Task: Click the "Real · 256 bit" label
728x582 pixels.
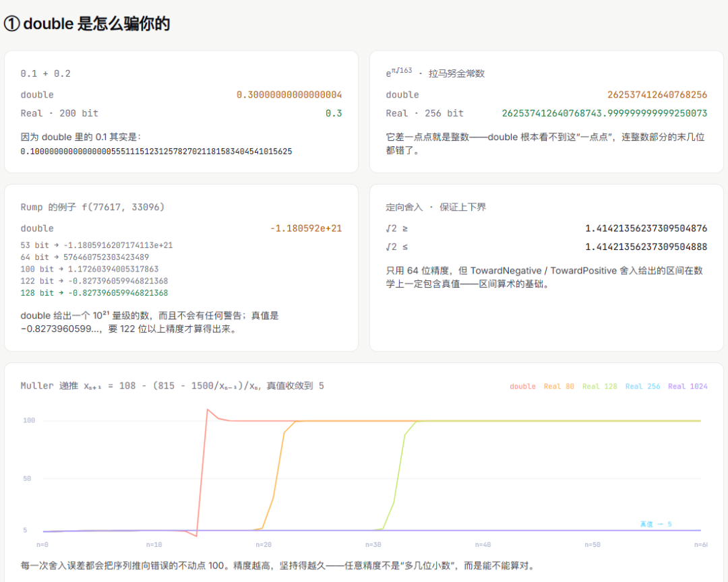Action: (425, 113)
